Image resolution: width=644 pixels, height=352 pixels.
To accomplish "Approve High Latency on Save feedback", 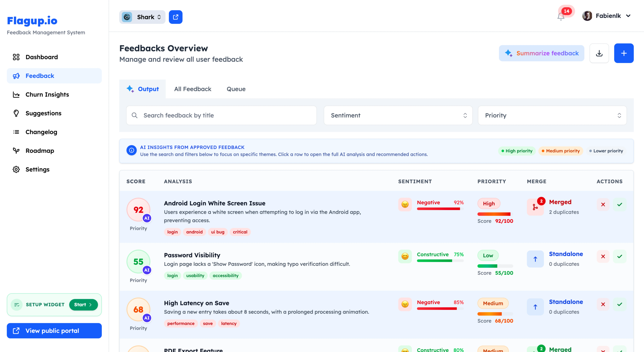I will click(x=620, y=304).
